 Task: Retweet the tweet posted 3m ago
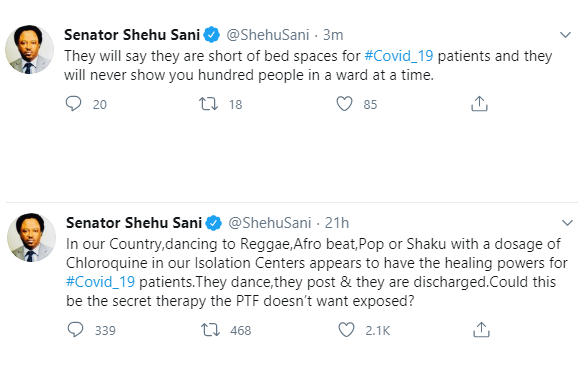[x=209, y=104]
